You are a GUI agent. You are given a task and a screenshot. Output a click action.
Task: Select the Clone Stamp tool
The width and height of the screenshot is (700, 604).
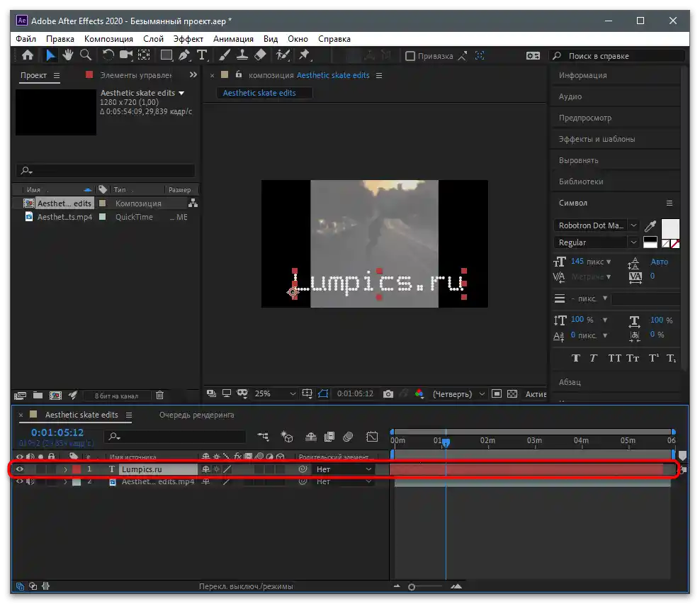point(242,55)
